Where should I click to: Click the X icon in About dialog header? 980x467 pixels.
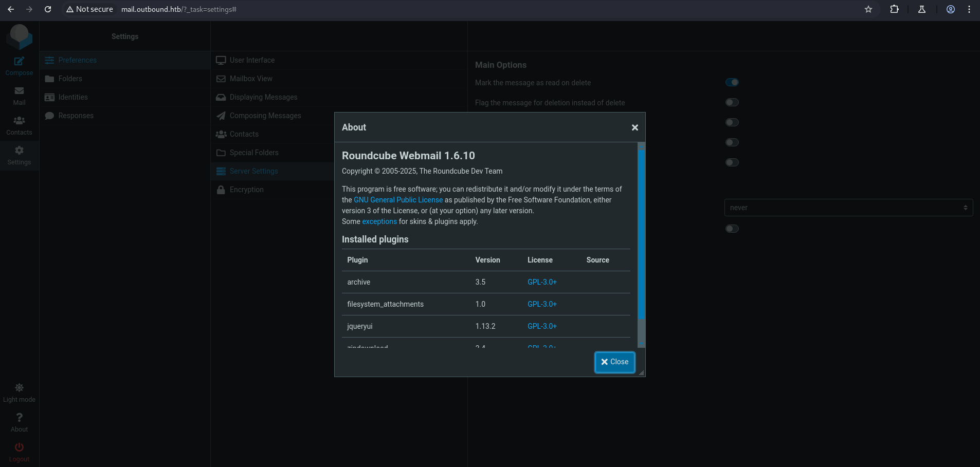point(634,127)
